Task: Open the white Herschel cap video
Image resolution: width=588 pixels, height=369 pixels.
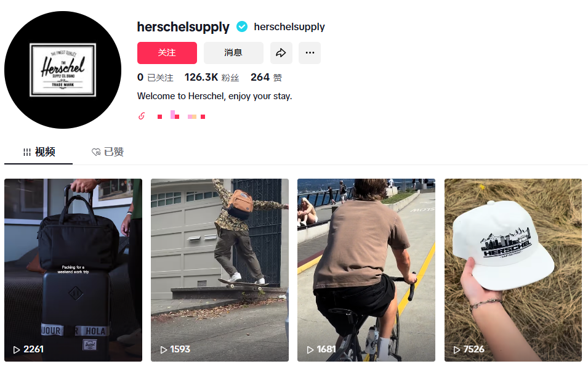Action: [x=513, y=270]
